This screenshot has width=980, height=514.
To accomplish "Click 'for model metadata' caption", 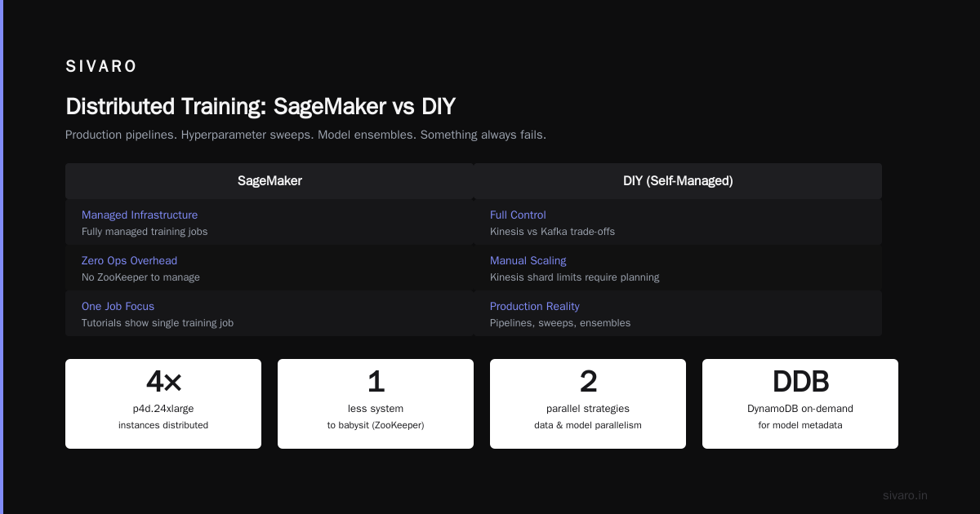I will click(800, 425).
